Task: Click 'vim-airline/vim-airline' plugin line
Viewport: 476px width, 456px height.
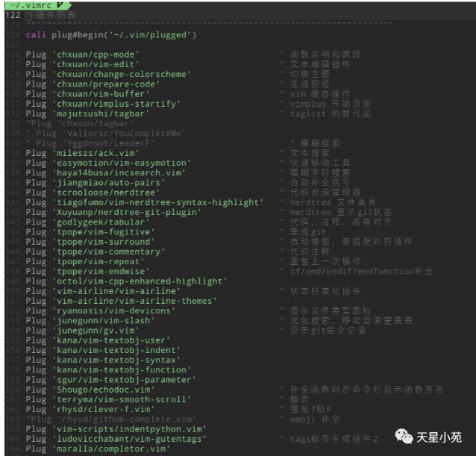Action: click(103, 291)
